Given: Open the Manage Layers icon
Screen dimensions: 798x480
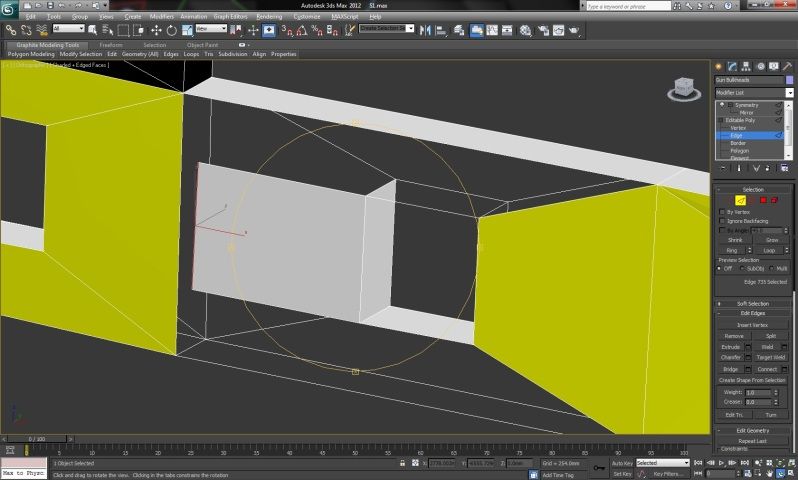Looking at the screenshot, I should [459, 31].
